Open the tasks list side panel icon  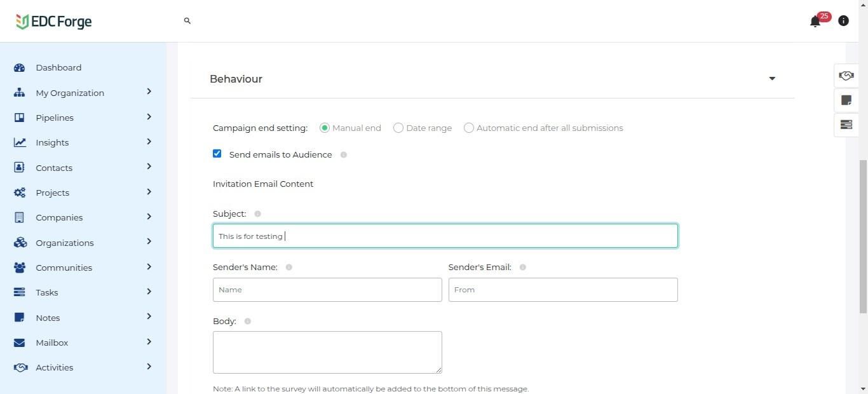pyautogui.click(x=846, y=125)
